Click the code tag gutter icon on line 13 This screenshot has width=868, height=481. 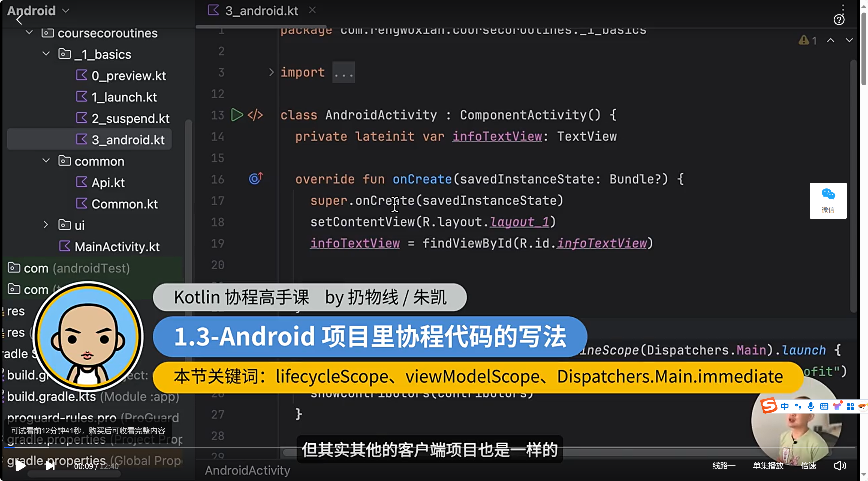click(255, 115)
